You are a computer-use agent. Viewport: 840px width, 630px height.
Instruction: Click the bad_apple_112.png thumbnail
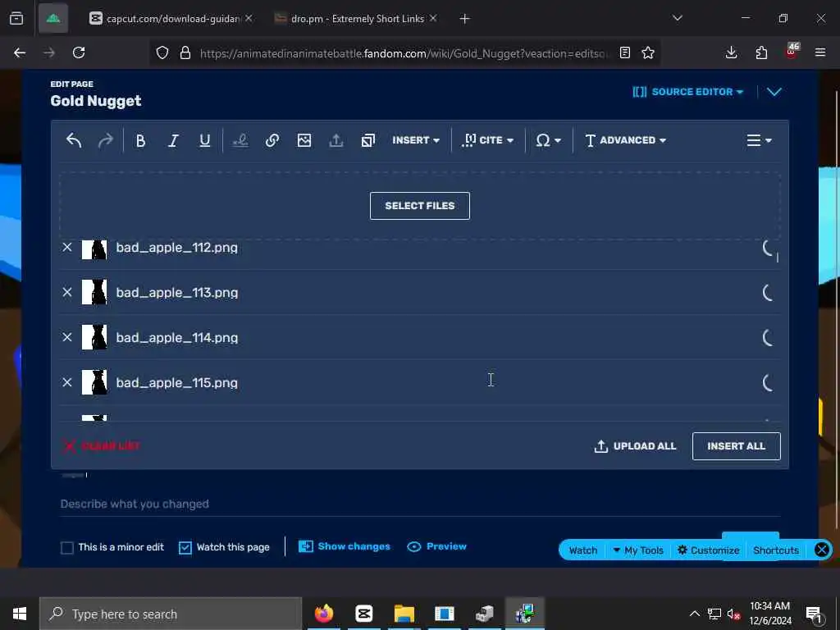(x=94, y=249)
